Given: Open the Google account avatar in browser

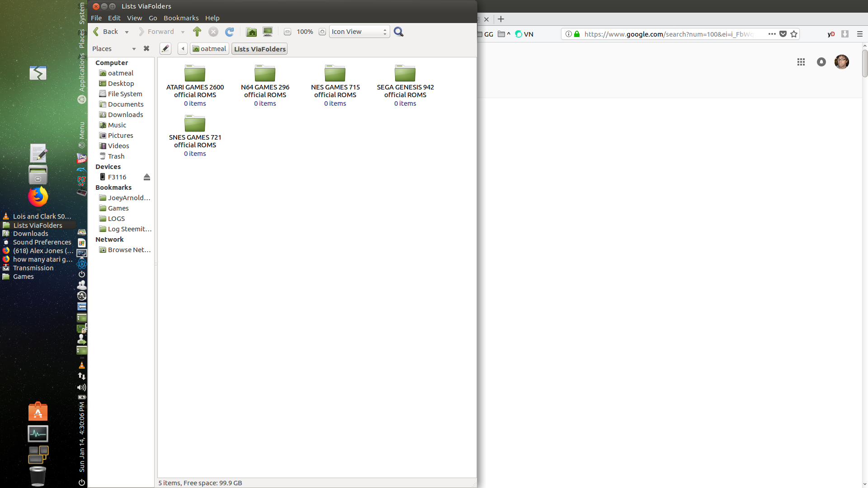Looking at the screenshot, I should tap(842, 62).
